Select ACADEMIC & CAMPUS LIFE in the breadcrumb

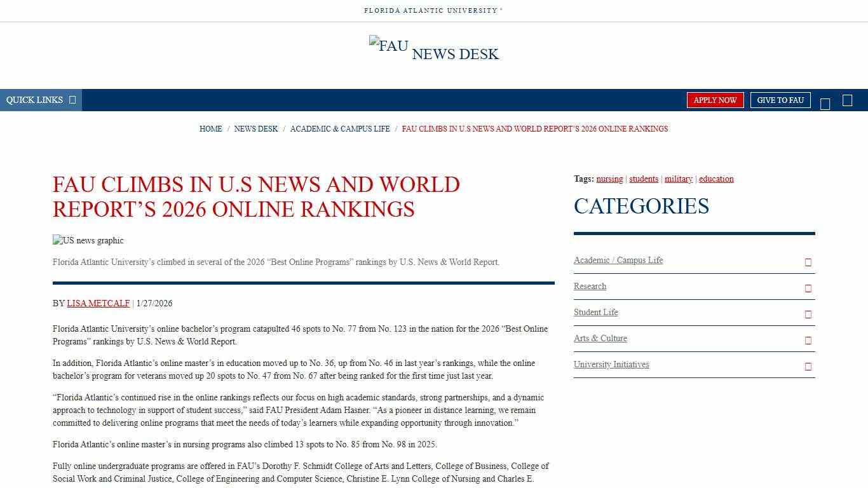click(340, 128)
